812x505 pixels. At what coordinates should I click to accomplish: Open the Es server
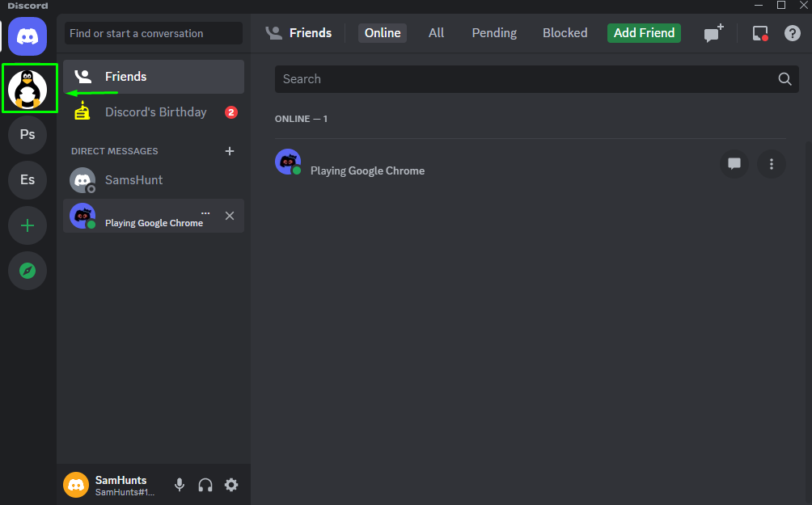tap(27, 179)
